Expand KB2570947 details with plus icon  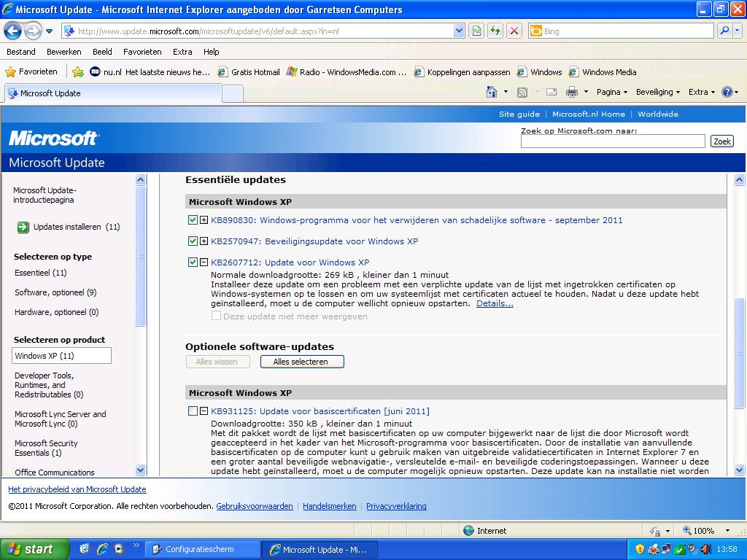[x=204, y=241]
